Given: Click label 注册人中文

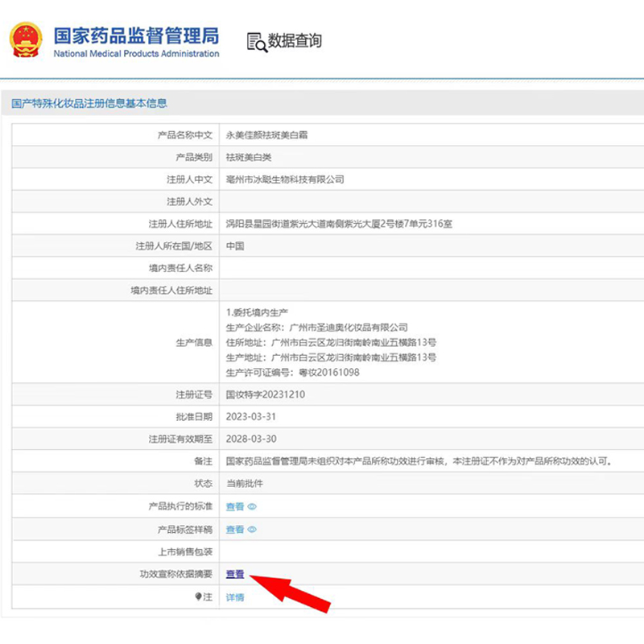Looking at the screenshot, I should pos(189,180).
